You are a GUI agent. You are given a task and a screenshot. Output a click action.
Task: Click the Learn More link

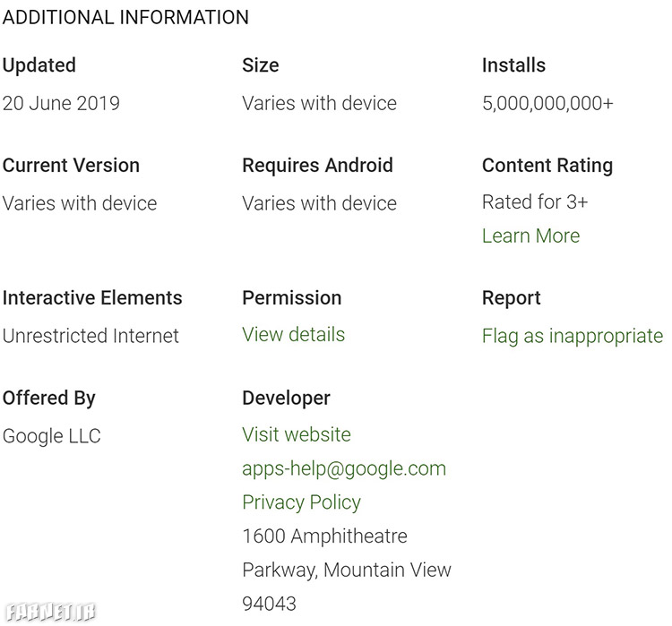click(530, 236)
